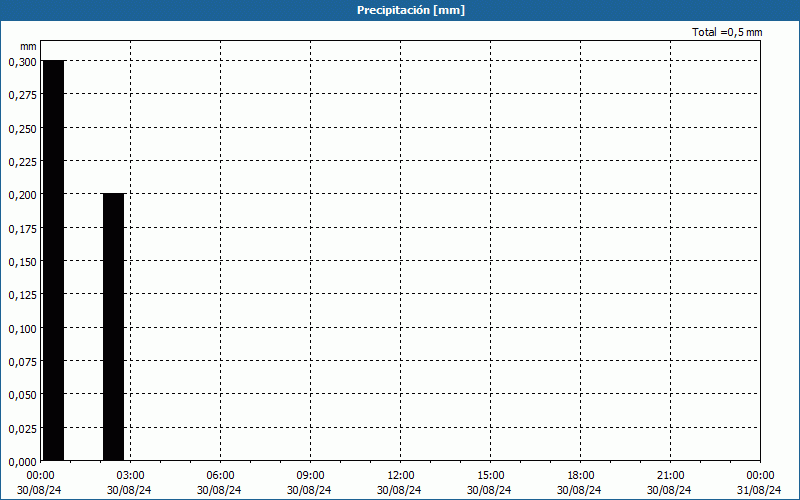Click the y-axis value 0,225

[x=22, y=162]
